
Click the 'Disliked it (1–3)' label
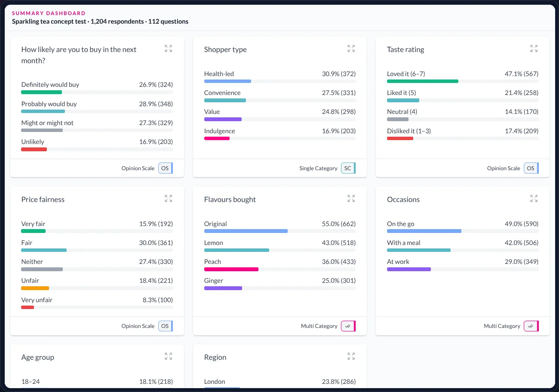pos(408,131)
